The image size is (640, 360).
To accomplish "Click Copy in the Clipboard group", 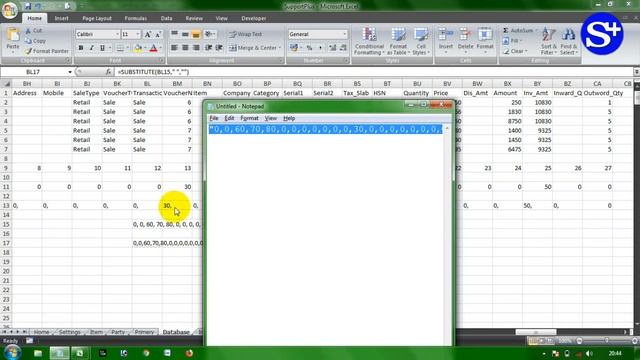I will click(x=35, y=41).
